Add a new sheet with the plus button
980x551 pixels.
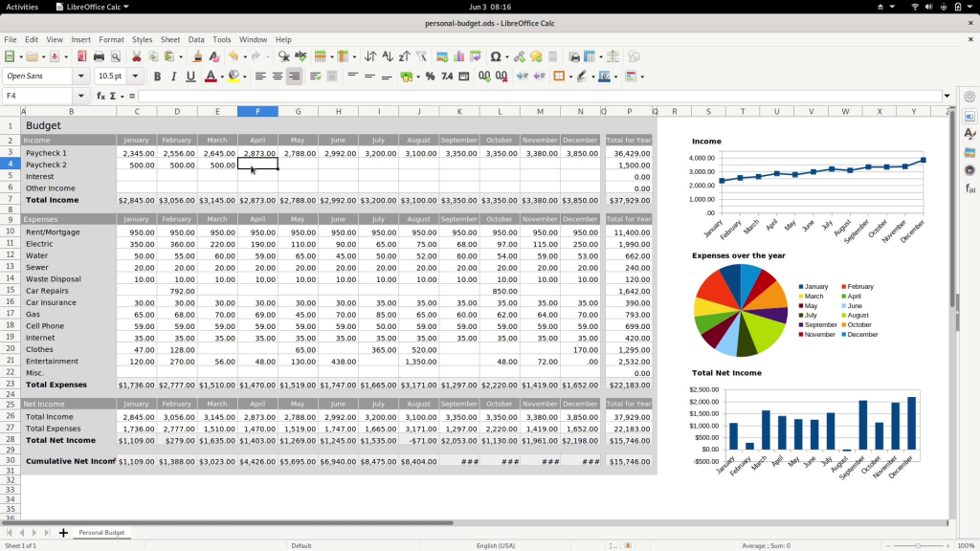(x=63, y=533)
